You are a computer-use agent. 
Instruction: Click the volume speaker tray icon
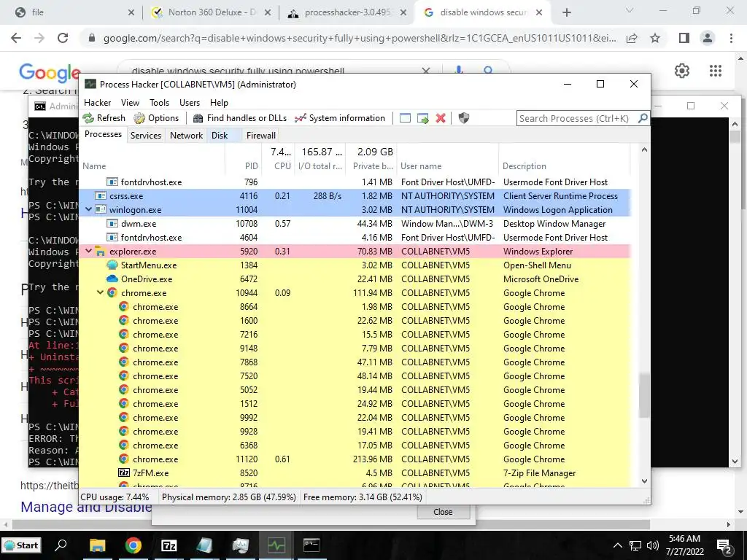click(x=653, y=545)
